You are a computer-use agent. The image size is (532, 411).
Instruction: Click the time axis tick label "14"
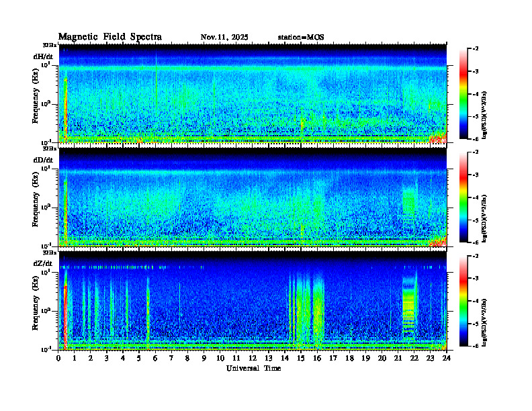click(285, 358)
